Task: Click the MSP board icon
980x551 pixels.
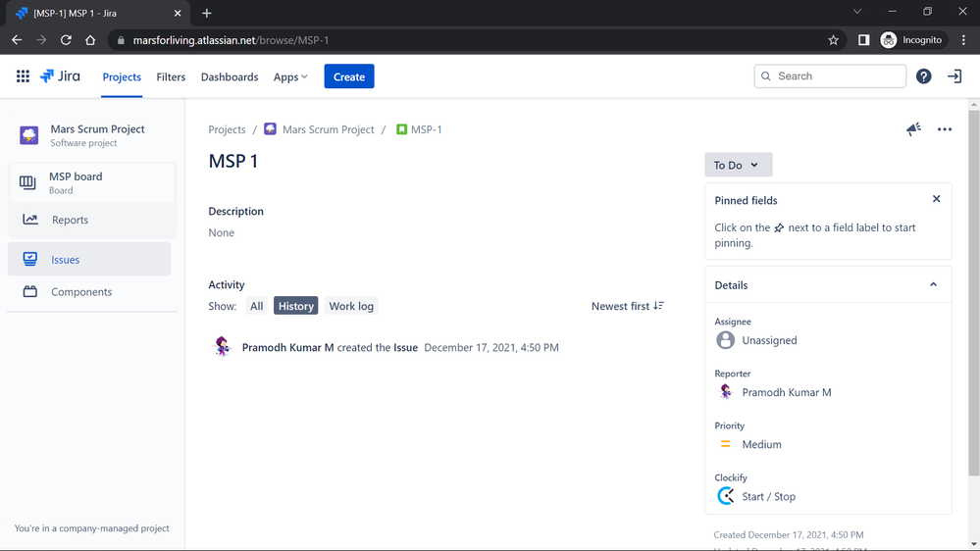Action: (27, 182)
